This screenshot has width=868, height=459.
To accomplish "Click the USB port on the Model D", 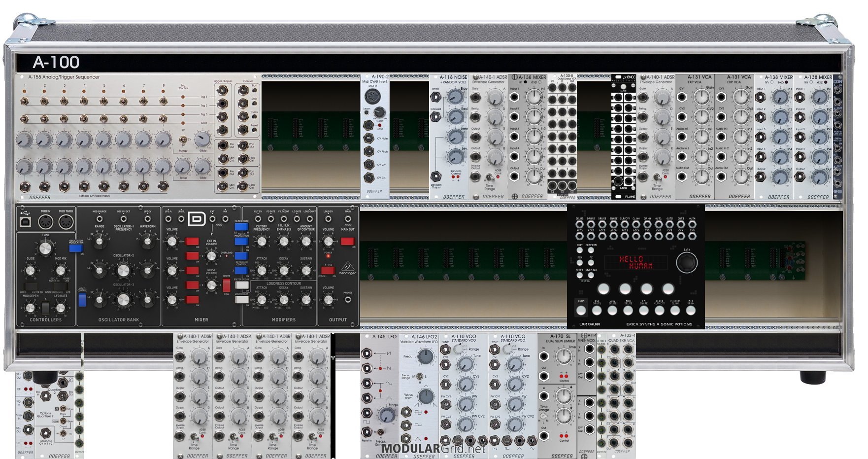I will [26, 222].
